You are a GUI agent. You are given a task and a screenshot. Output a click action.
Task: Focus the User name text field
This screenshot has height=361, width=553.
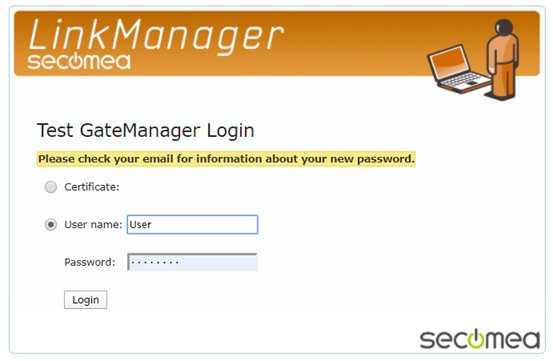193,225
